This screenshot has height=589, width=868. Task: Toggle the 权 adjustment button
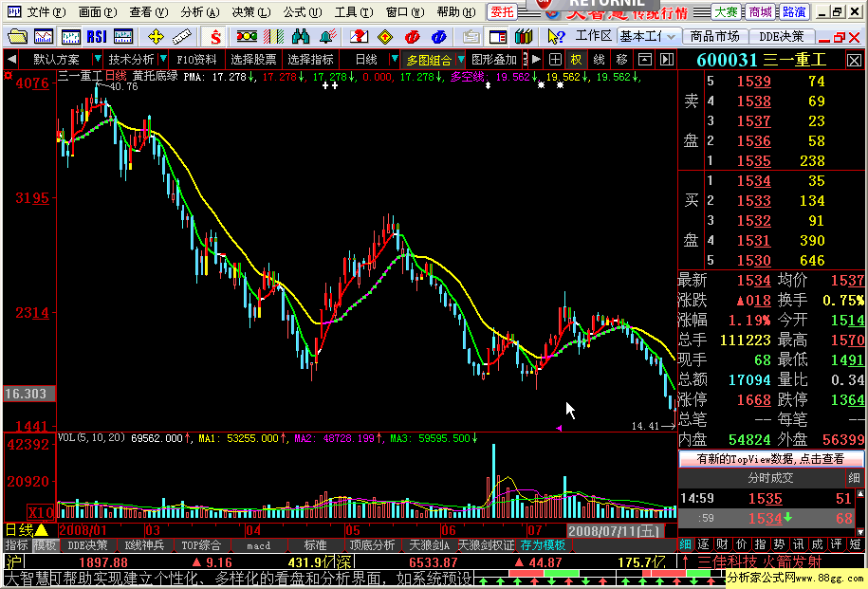coord(576,59)
